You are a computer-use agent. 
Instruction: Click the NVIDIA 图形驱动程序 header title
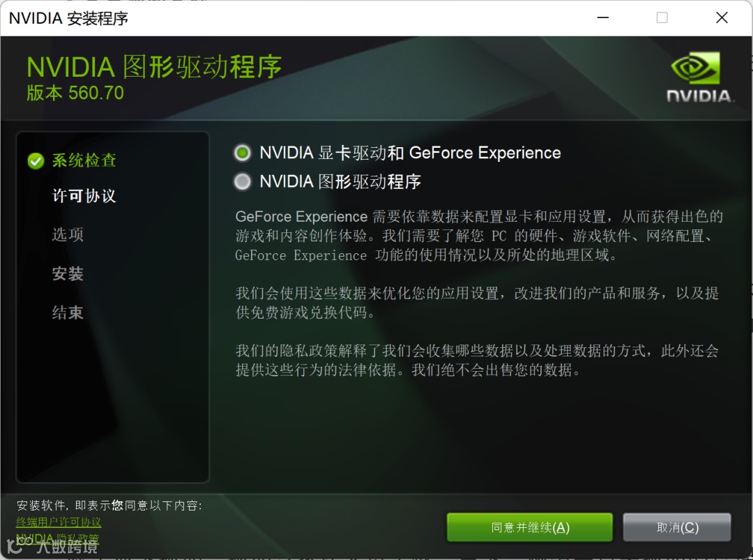tap(154, 66)
